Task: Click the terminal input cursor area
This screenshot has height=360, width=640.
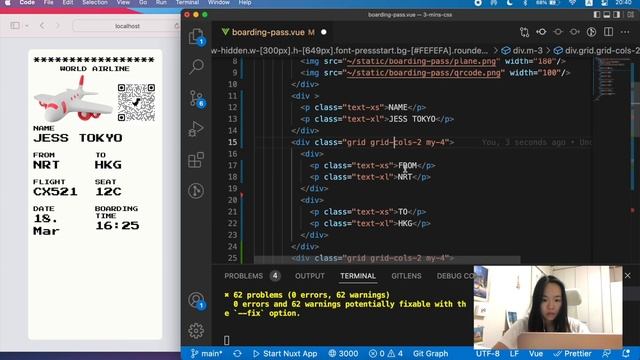Action: tap(227, 340)
